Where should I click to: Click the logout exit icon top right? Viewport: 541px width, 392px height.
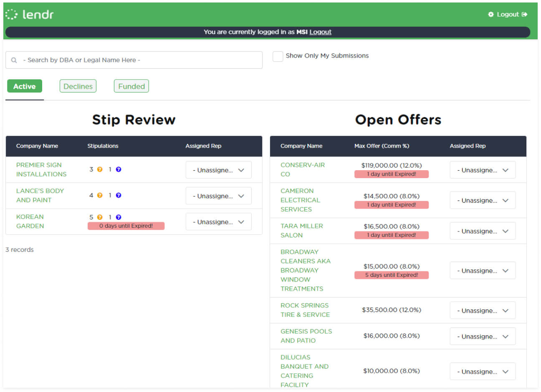525,14
